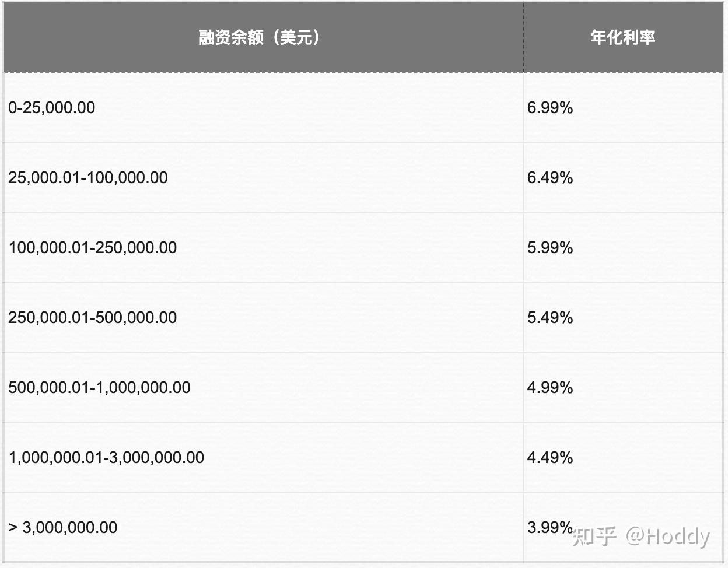Click the 5.99% rate cell

[x=550, y=248]
